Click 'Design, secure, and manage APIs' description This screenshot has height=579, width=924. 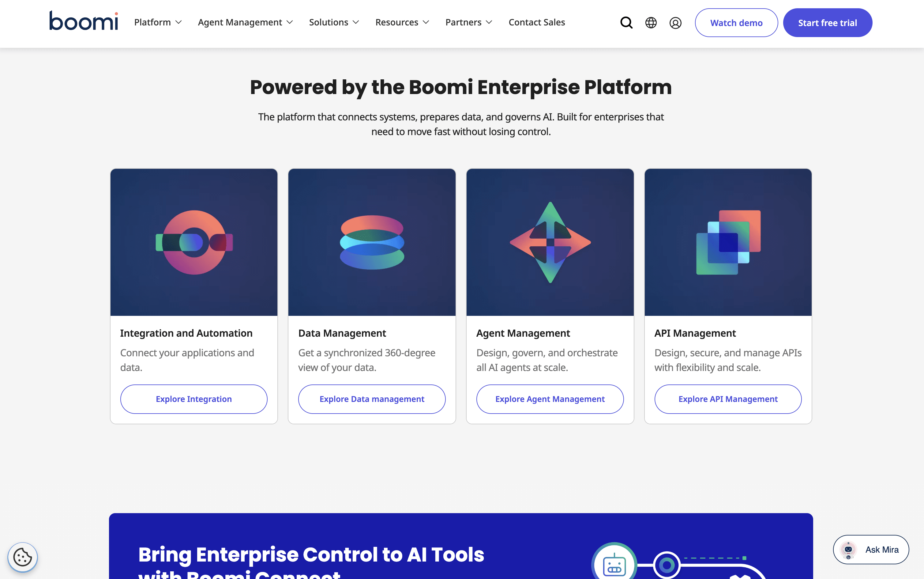[x=728, y=360]
